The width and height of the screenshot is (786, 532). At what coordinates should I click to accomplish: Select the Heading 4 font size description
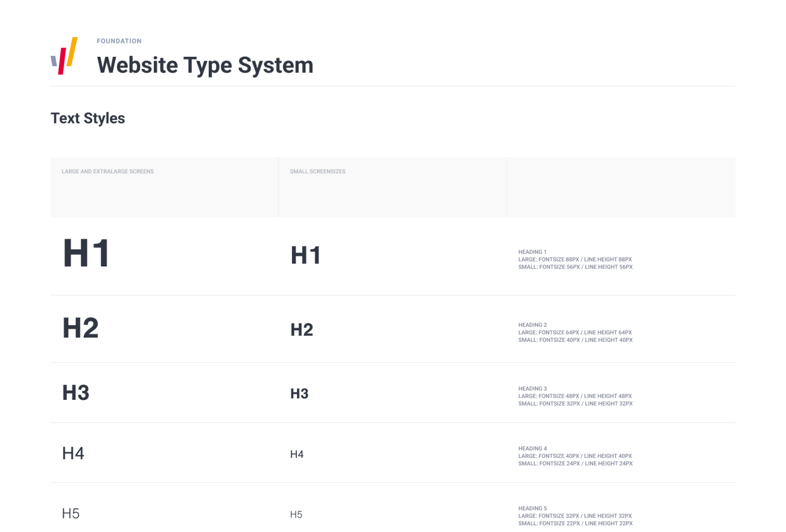tap(575, 456)
